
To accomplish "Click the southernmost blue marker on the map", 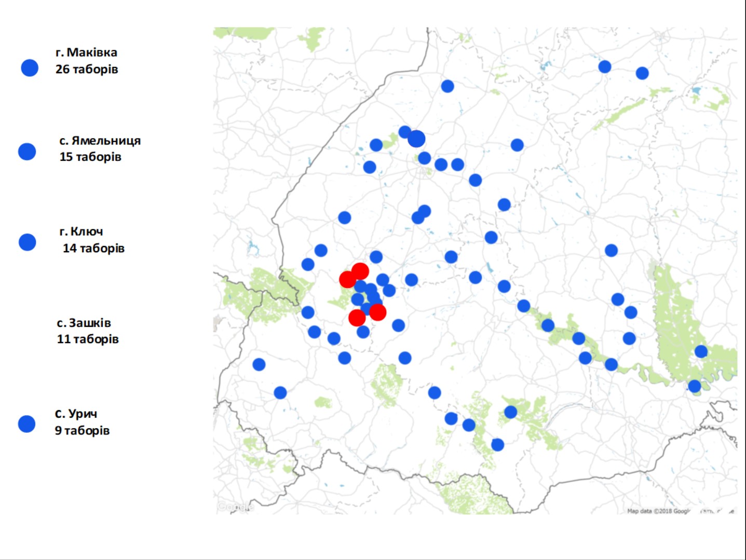I will pyautogui.click(x=497, y=444).
